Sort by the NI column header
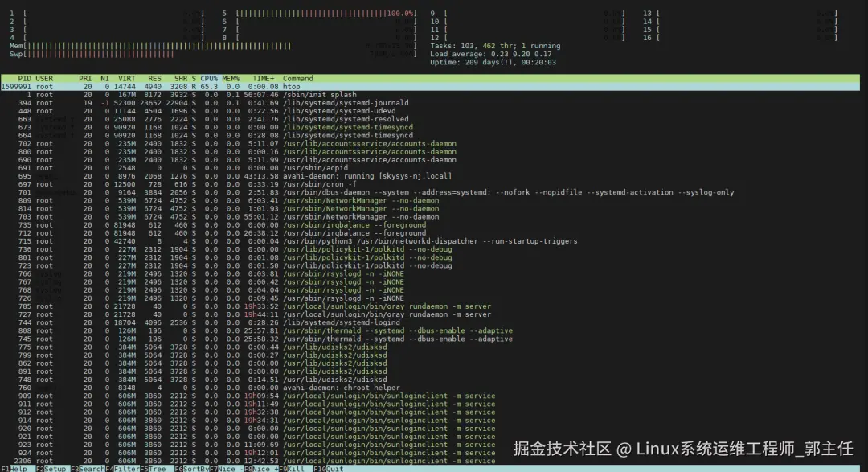Screen dimensions: 868x472 coord(104,79)
